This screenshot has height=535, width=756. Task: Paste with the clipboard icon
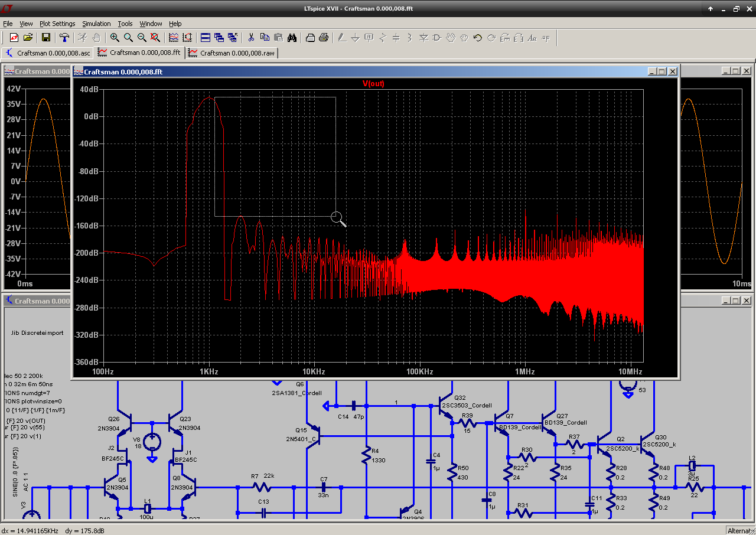[278, 38]
